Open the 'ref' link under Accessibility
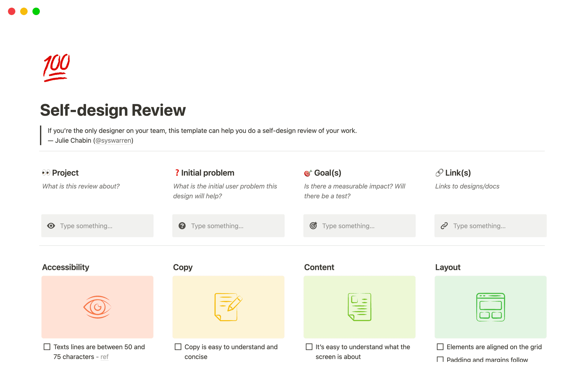The image size is (588, 368). pos(104,357)
